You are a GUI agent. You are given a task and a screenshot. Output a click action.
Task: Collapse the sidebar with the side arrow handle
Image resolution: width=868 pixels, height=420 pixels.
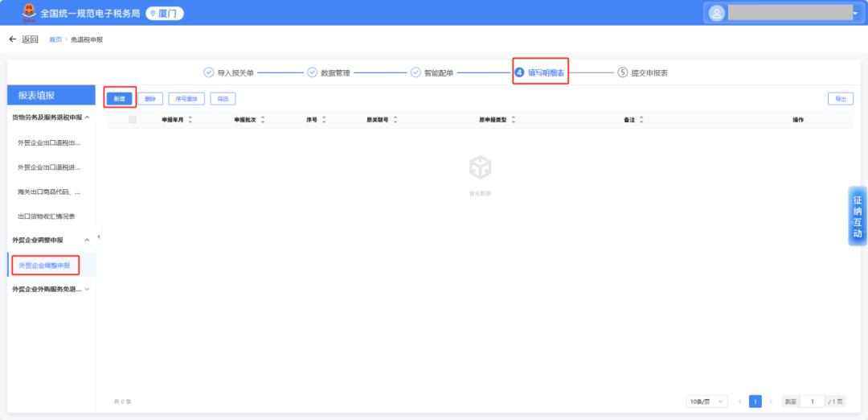(x=99, y=237)
